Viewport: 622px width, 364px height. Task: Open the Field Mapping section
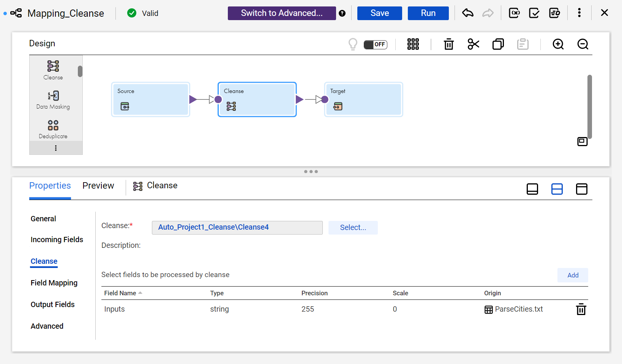point(54,283)
